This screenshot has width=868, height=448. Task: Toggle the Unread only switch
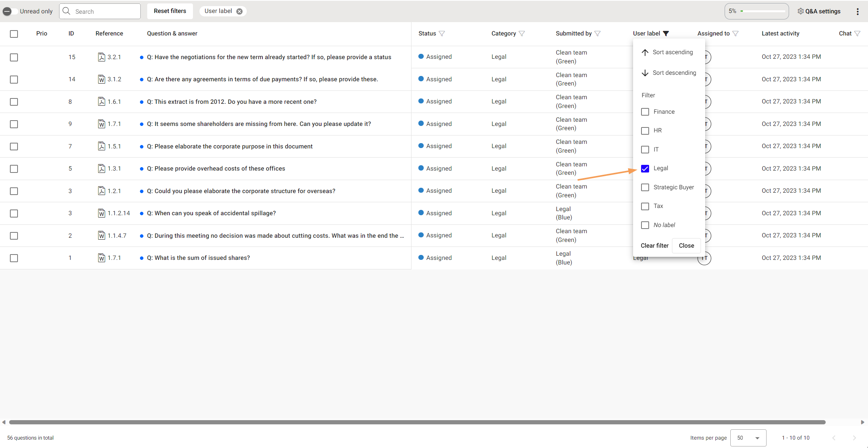(9, 11)
